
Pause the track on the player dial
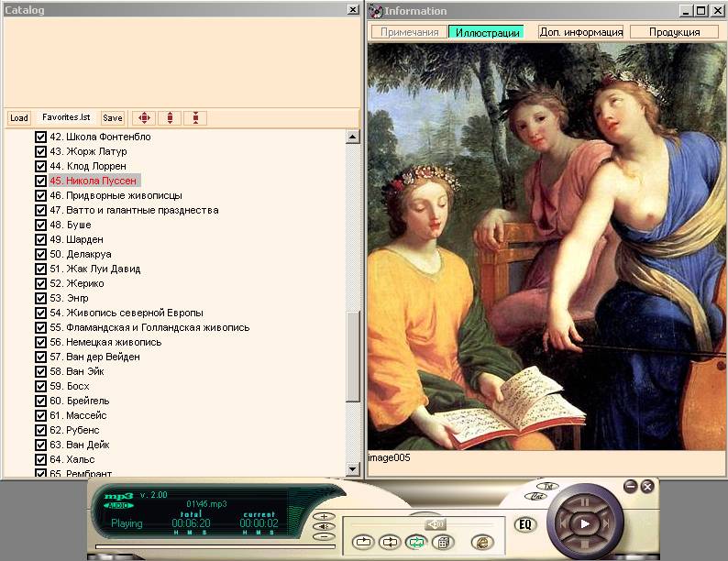(585, 502)
